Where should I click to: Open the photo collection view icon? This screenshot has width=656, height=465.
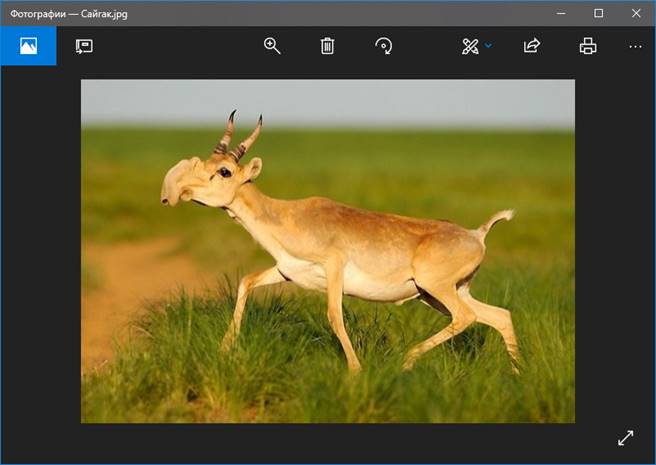pos(28,46)
